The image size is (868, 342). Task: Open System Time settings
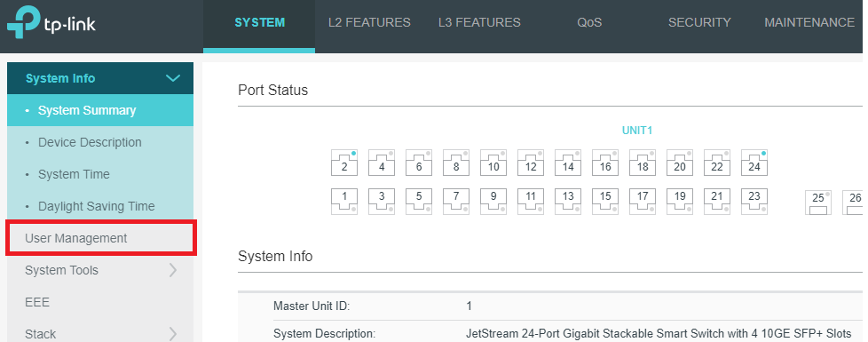point(100,174)
